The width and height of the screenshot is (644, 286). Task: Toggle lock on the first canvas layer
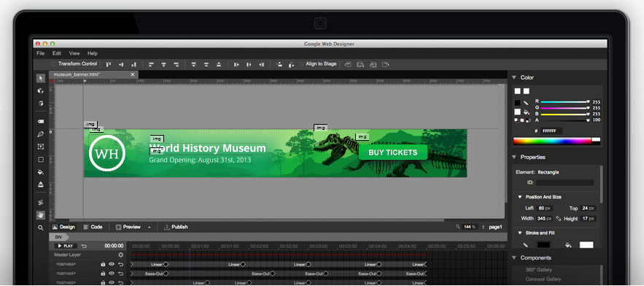click(103, 264)
